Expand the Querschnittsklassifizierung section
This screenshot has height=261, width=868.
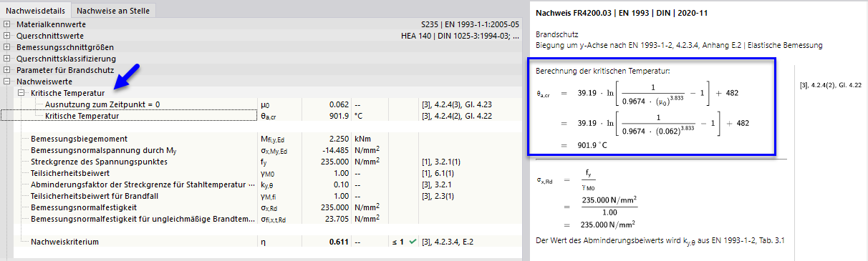click(7, 59)
